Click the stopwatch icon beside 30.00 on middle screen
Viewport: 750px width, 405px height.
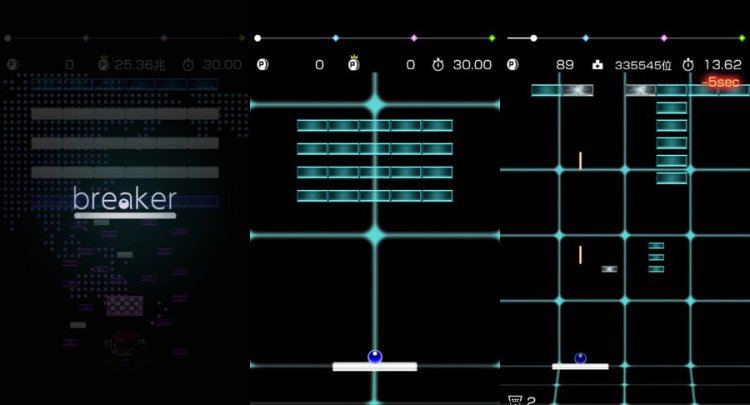tap(438, 64)
